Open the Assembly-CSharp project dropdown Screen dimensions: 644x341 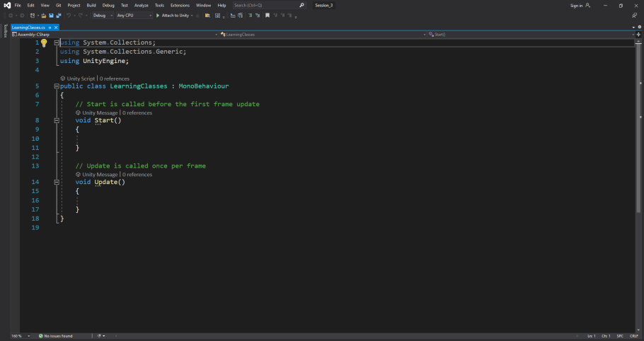tap(115, 35)
